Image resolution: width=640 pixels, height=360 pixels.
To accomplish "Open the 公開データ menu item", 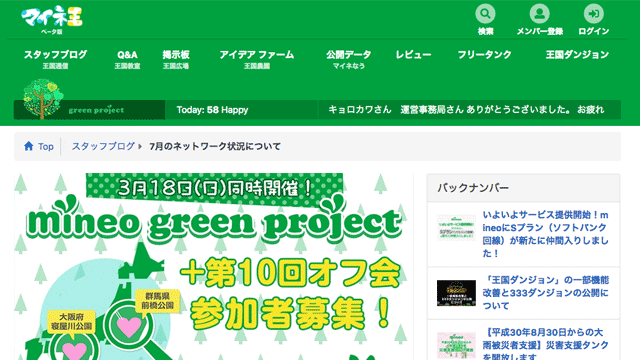I will coord(349,59).
